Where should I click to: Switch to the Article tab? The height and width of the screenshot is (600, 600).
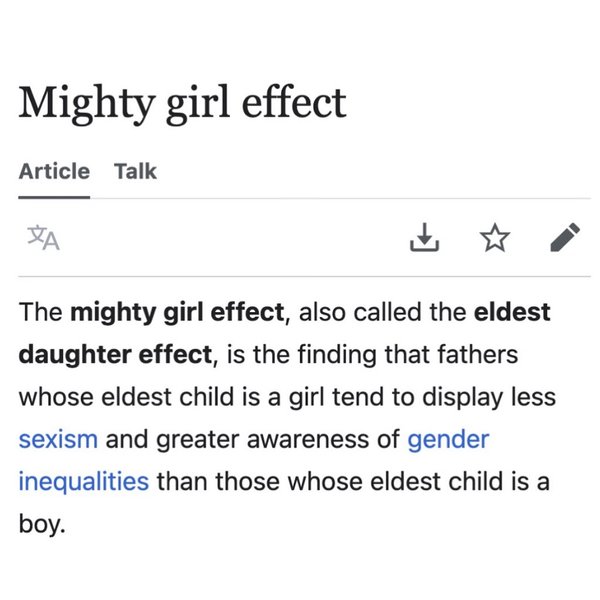[54, 171]
